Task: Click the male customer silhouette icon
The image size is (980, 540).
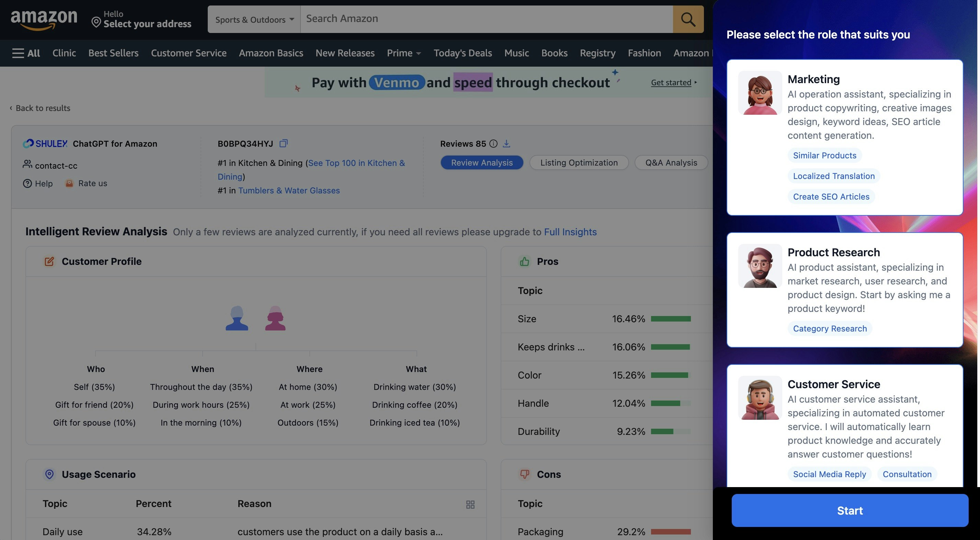Action: tap(237, 318)
